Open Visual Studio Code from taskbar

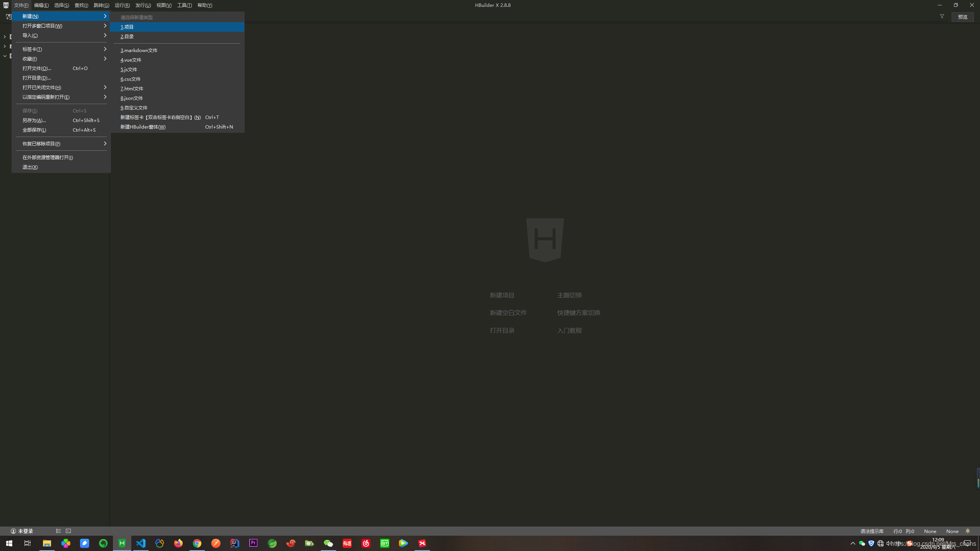(x=141, y=543)
